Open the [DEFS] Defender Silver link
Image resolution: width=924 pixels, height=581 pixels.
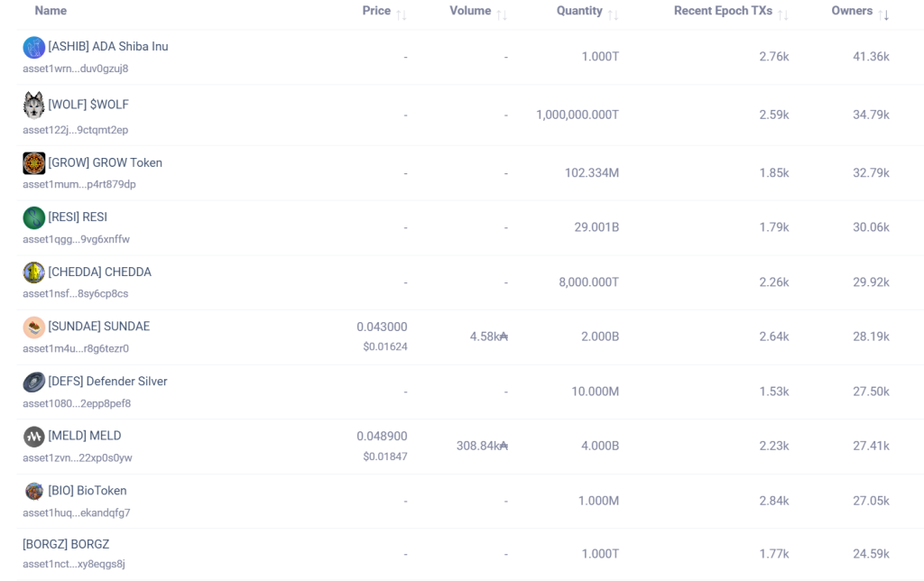108,382
